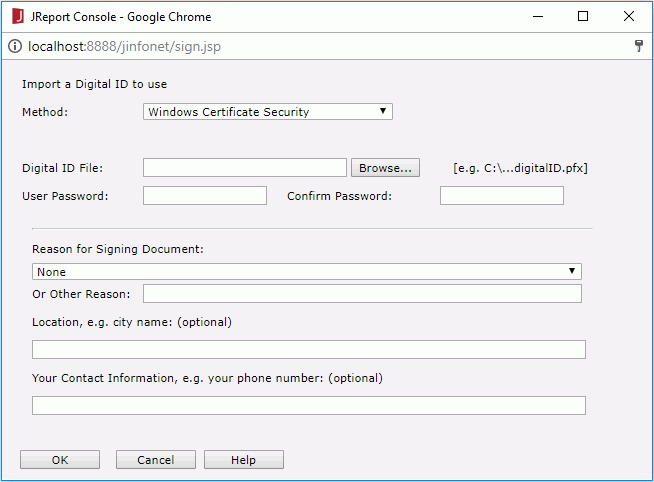
Task: Click the 'Import a Digital ID to use' heading
Action: (94, 84)
